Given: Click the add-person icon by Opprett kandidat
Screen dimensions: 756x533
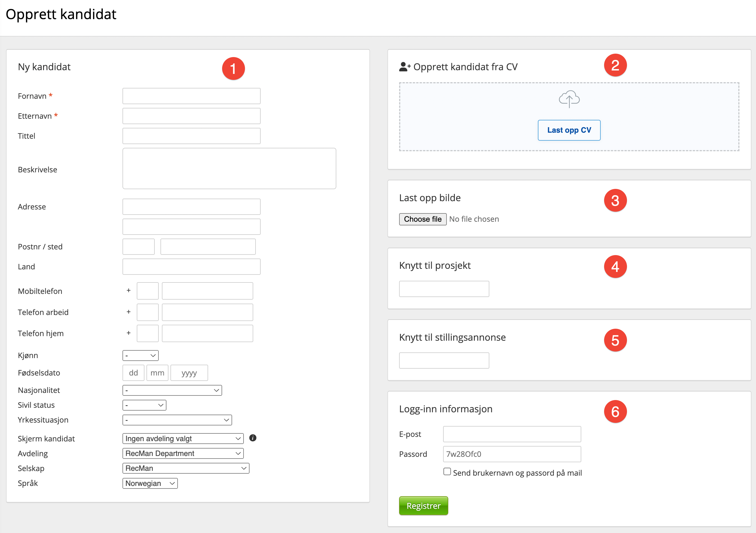Looking at the screenshot, I should coord(405,67).
